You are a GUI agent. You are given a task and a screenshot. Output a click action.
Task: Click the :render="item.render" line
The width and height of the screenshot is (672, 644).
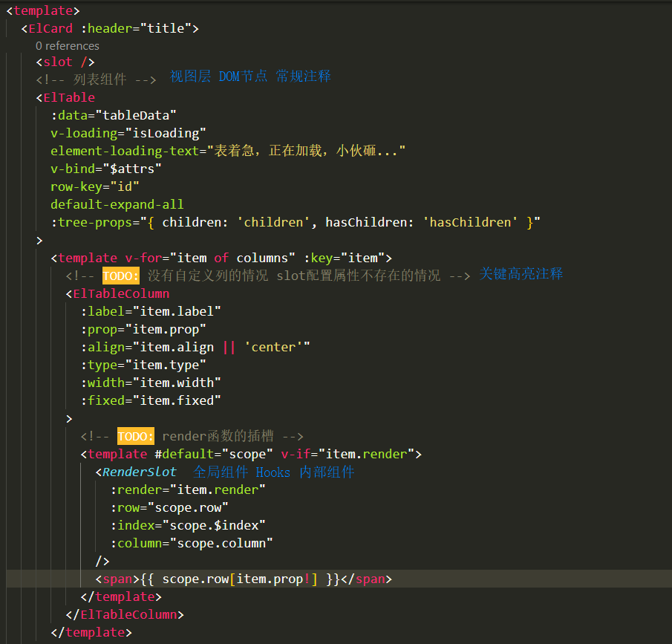click(x=188, y=489)
